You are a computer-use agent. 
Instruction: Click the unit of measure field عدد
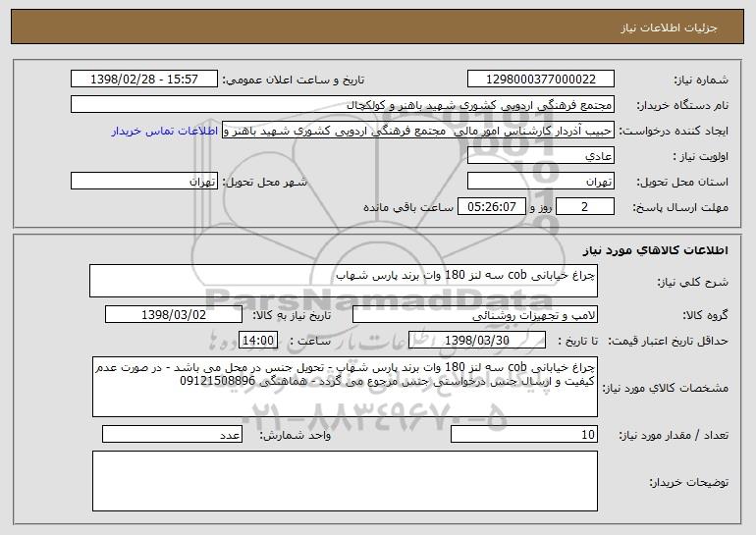pyautogui.click(x=172, y=434)
